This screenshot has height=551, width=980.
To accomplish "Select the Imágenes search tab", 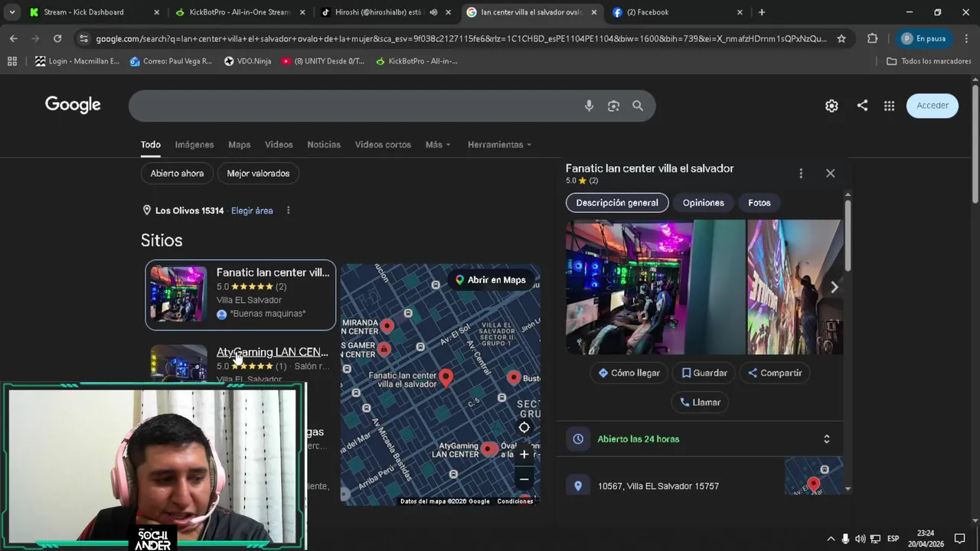I will [x=194, y=145].
